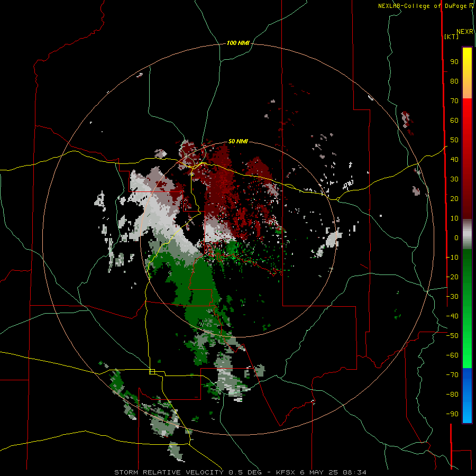Click the 40 value on velocity scale
Screen dimensions: 476x476
click(x=454, y=160)
